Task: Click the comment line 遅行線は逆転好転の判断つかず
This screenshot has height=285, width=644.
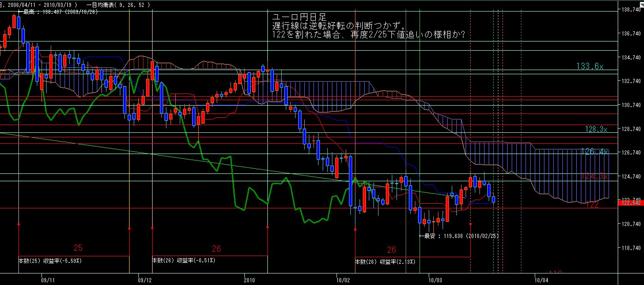Action: [x=339, y=25]
